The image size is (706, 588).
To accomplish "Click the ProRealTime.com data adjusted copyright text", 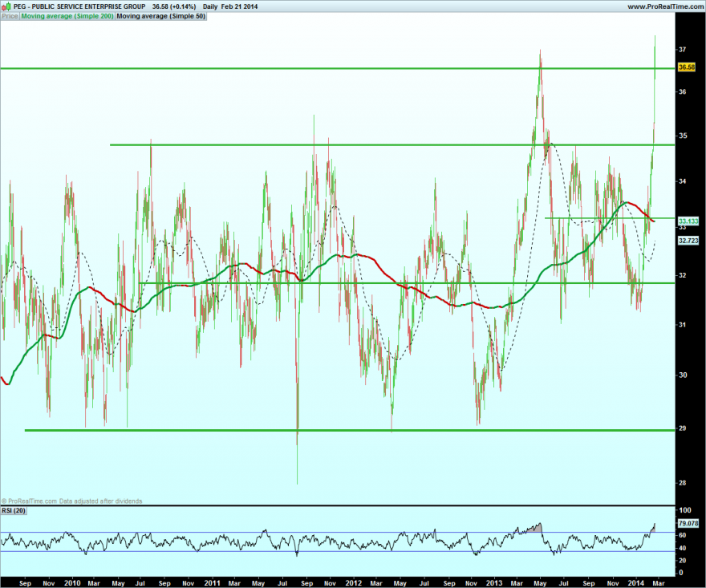I will pos(71,501).
